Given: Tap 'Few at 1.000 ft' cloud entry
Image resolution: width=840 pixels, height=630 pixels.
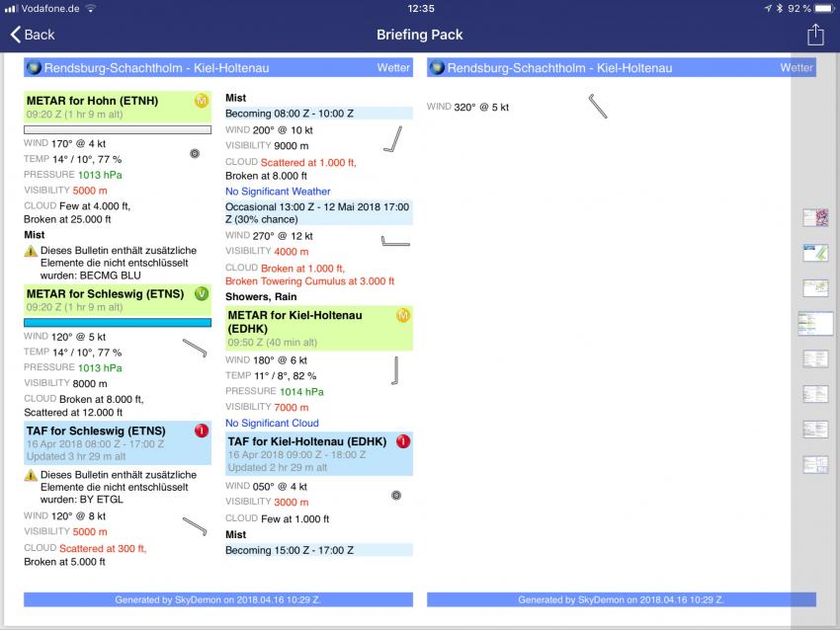Looking at the screenshot, I should click(x=294, y=518).
